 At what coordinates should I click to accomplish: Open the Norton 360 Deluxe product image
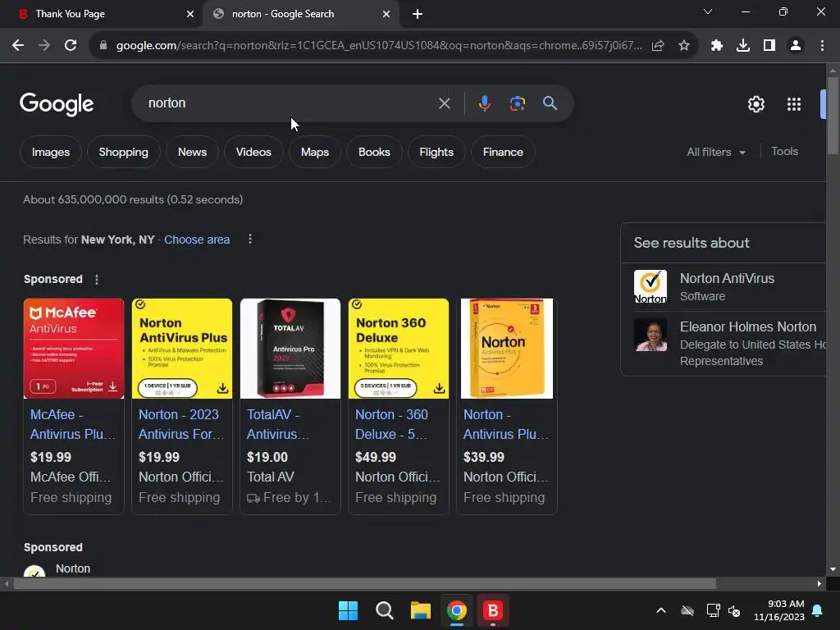(x=399, y=349)
